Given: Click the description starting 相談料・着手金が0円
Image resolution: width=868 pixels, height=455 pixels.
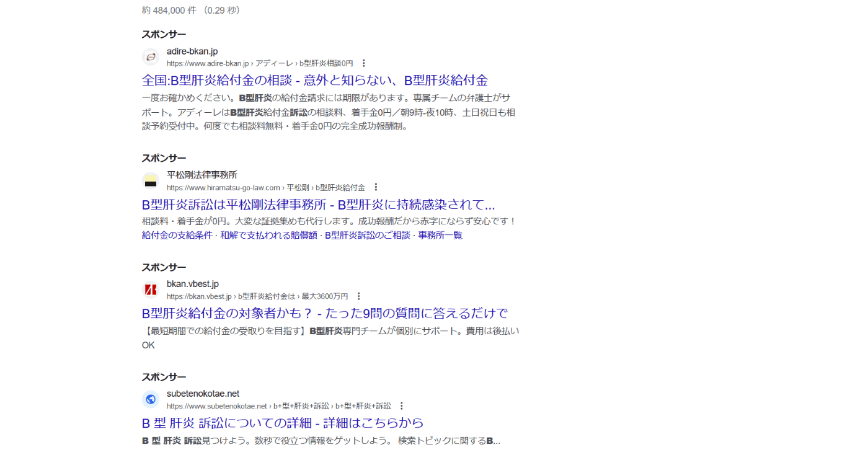Looking at the screenshot, I should tap(329, 221).
